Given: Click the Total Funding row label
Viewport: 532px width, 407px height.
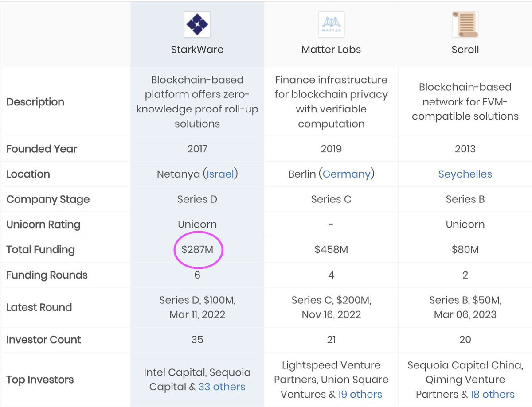Looking at the screenshot, I should coord(40,250).
